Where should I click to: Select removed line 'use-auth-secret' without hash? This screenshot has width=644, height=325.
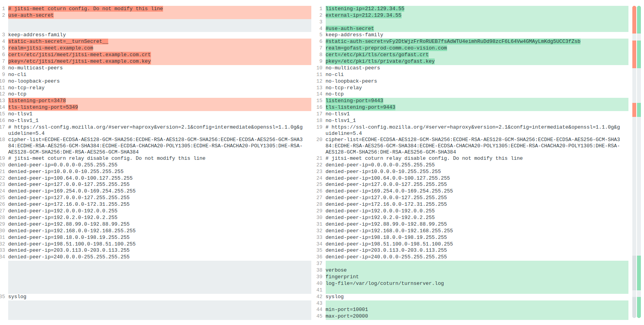coord(31,15)
